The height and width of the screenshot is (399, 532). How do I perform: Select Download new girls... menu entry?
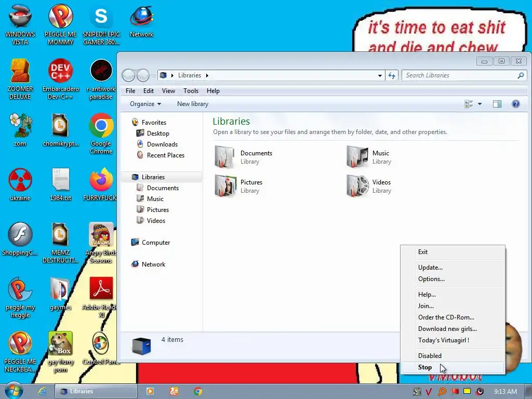453,329
